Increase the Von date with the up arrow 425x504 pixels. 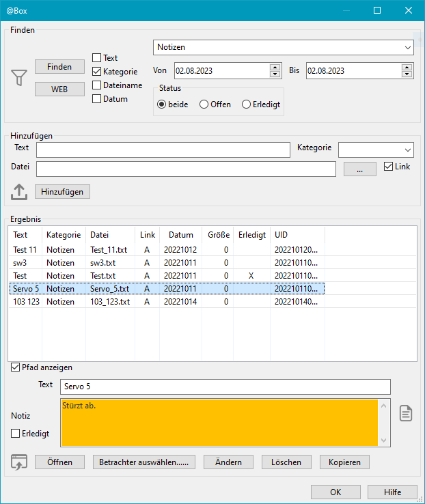pos(275,67)
